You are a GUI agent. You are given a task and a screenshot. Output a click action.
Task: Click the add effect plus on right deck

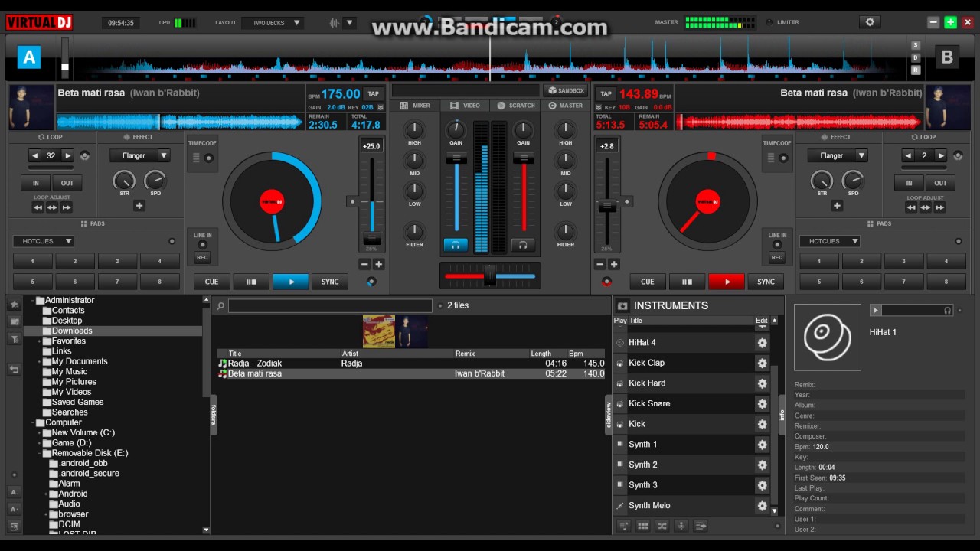(x=837, y=206)
